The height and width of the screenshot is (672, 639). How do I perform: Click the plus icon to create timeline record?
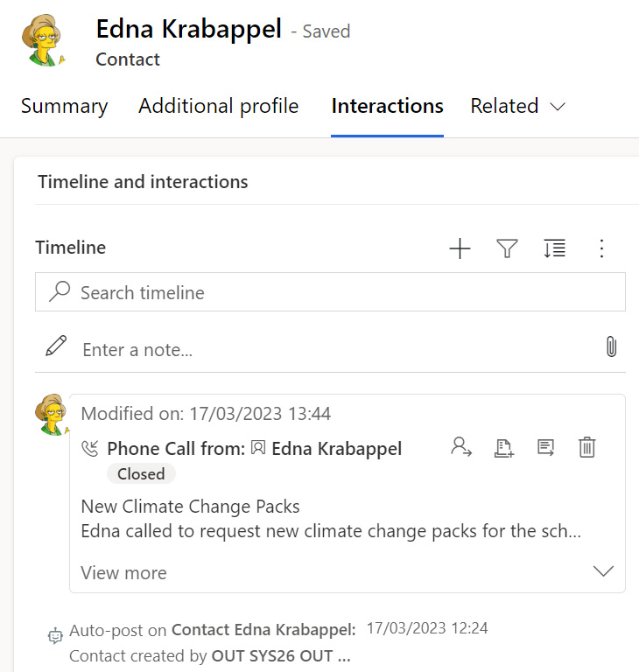460,249
